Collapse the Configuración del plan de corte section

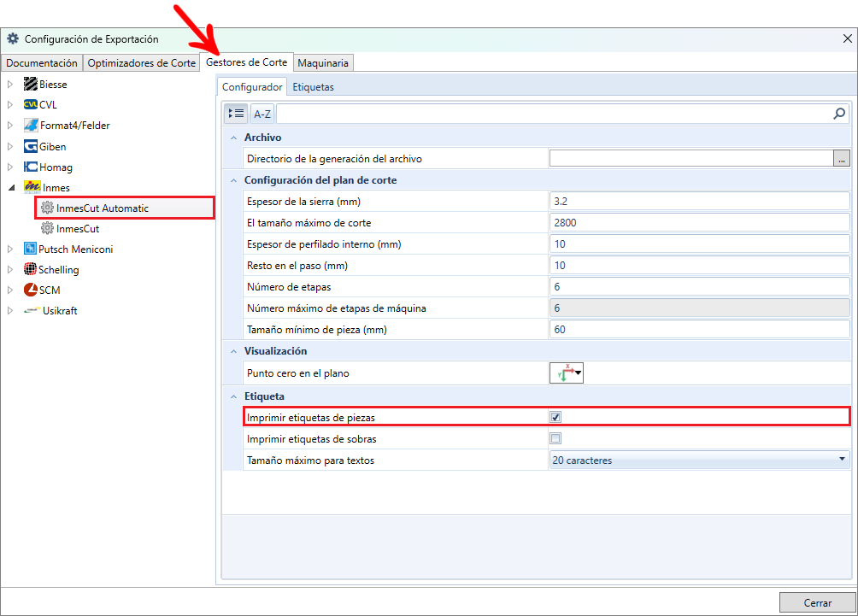point(233,180)
